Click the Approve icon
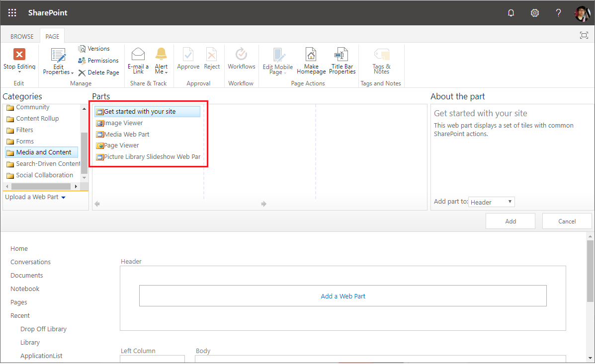Screen dimensions: 595x364 188,54
